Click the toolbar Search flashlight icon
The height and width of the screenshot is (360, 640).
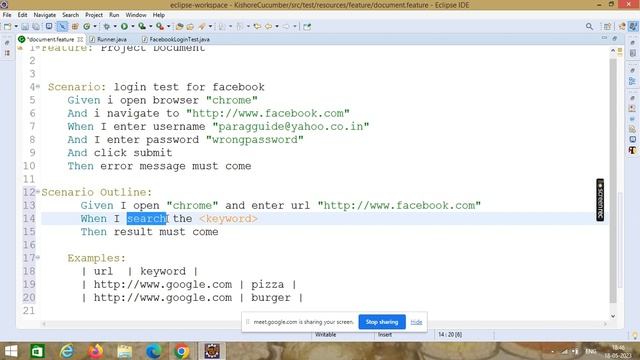pyautogui.click(x=202, y=27)
